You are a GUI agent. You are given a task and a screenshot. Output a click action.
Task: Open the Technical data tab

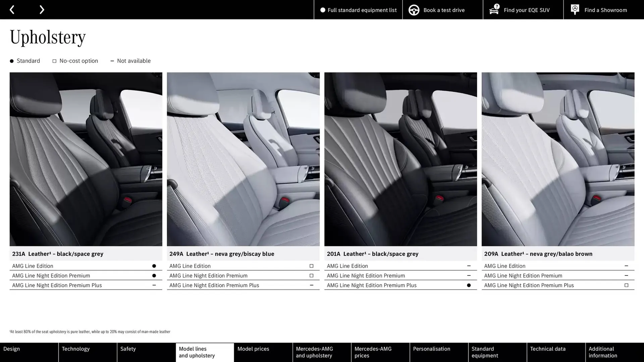click(556, 352)
